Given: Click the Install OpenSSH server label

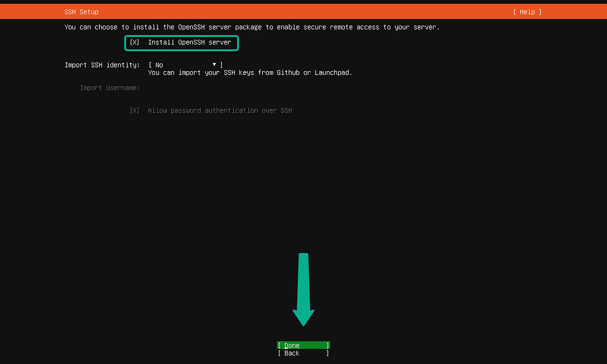Looking at the screenshot, I should pos(189,43).
